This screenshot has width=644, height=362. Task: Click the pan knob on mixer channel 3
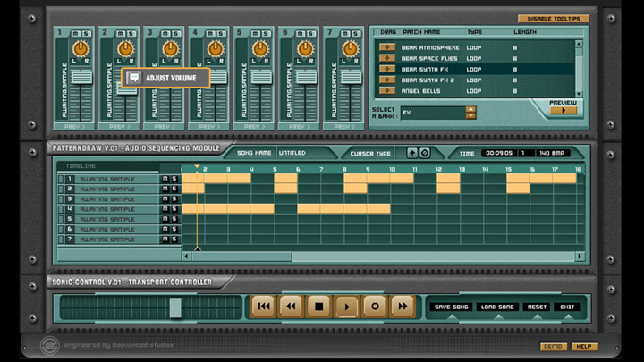pyautogui.click(x=171, y=49)
